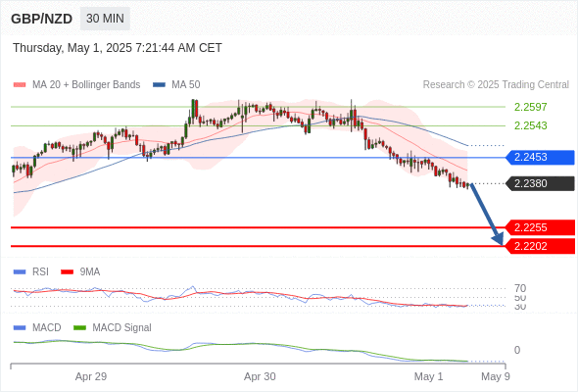Click the MACD Signal legend label

click(121, 328)
